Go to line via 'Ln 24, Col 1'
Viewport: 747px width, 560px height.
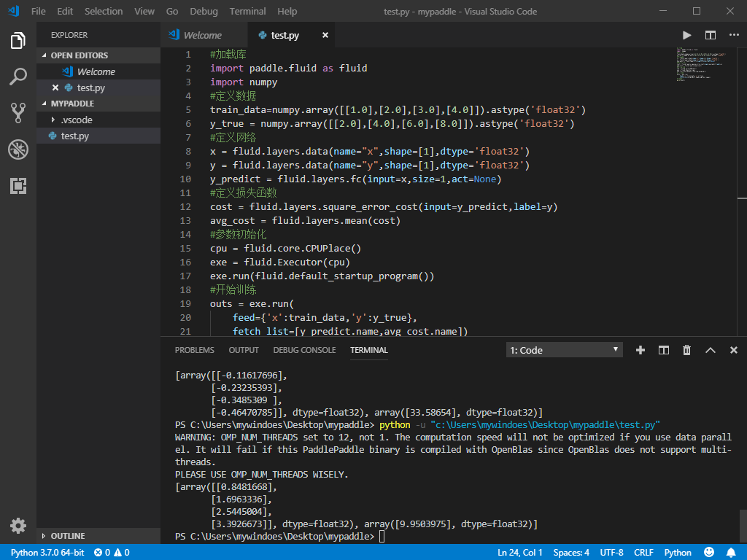(519, 553)
